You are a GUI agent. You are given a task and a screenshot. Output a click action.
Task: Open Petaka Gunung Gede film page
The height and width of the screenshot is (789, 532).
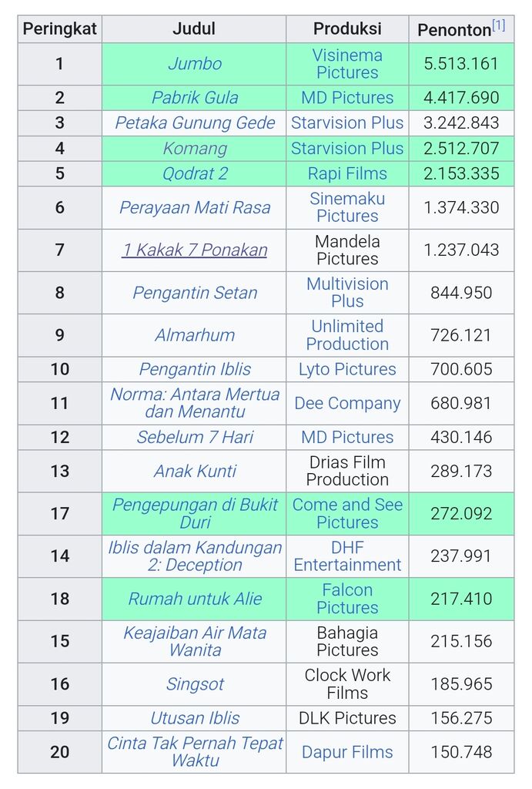195,123
